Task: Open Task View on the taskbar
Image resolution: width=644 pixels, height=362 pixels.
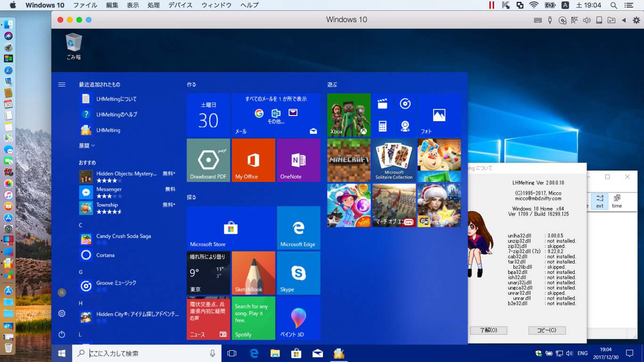Action: (232, 353)
